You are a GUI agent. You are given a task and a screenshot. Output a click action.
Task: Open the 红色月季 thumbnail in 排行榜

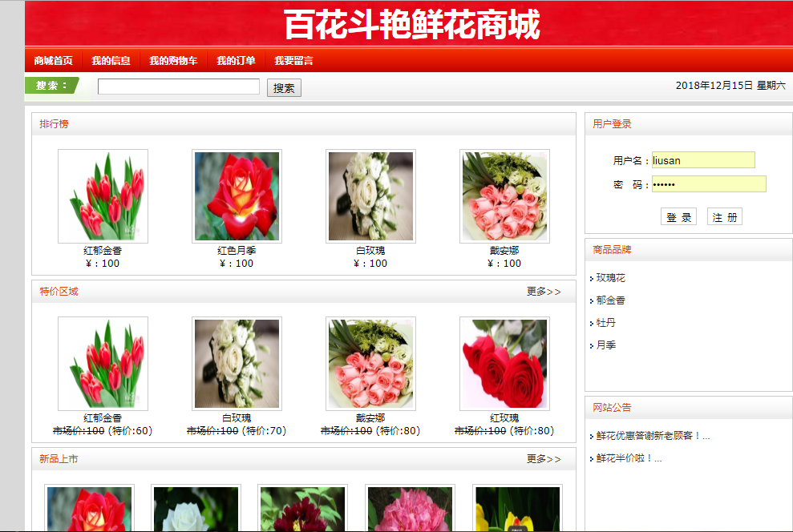237,196
